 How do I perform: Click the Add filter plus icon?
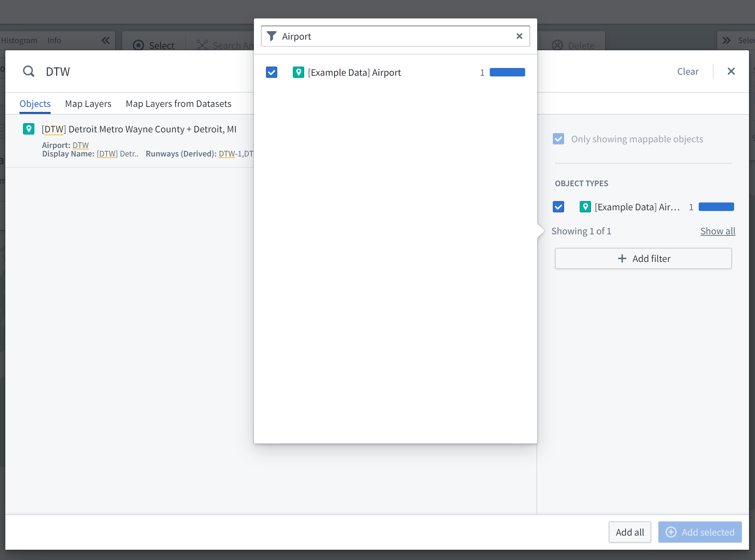[x=621, y=258]
